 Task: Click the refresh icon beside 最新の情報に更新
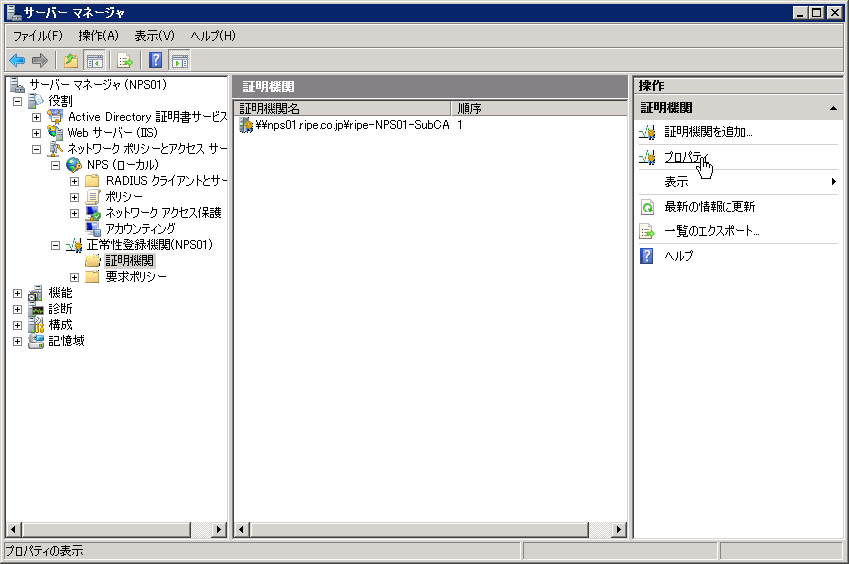click(x=647, y=207)
